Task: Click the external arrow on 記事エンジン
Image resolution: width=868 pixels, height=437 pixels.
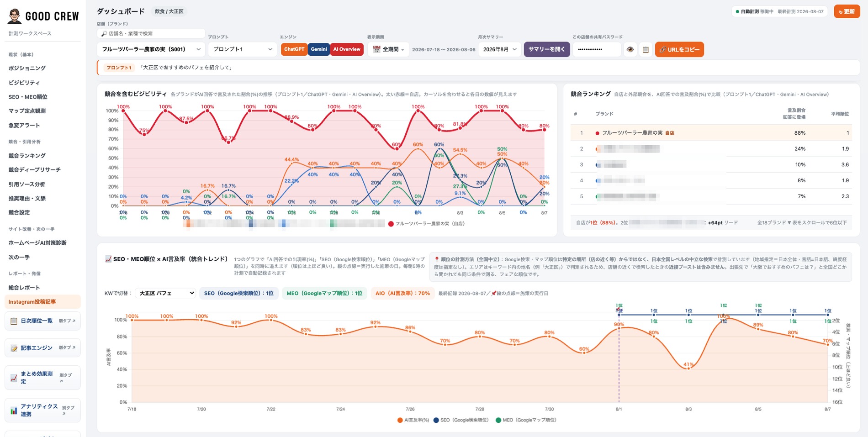Action: [x=74, y=348]
